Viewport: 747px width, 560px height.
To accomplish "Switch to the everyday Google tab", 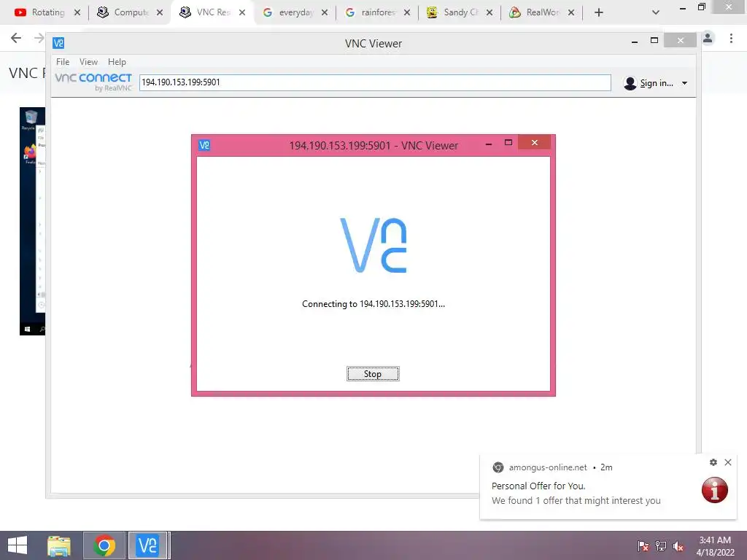I will click(x=295, y=12).
